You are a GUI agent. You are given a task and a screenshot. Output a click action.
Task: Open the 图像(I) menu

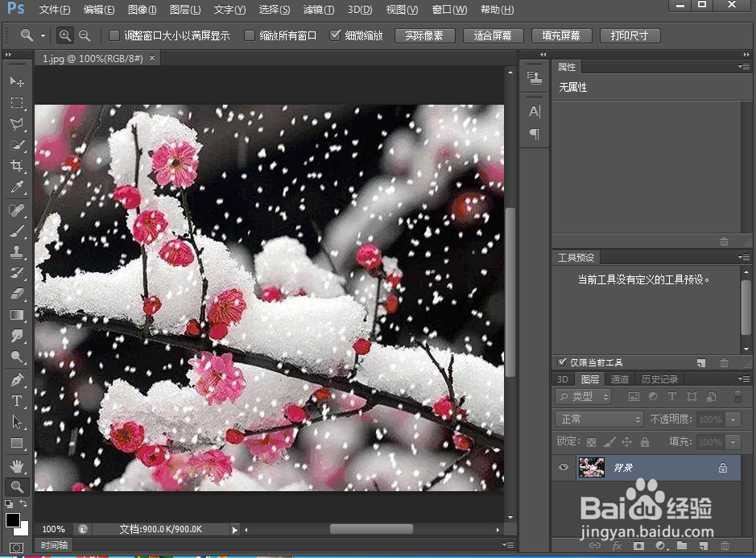[143, 9]
